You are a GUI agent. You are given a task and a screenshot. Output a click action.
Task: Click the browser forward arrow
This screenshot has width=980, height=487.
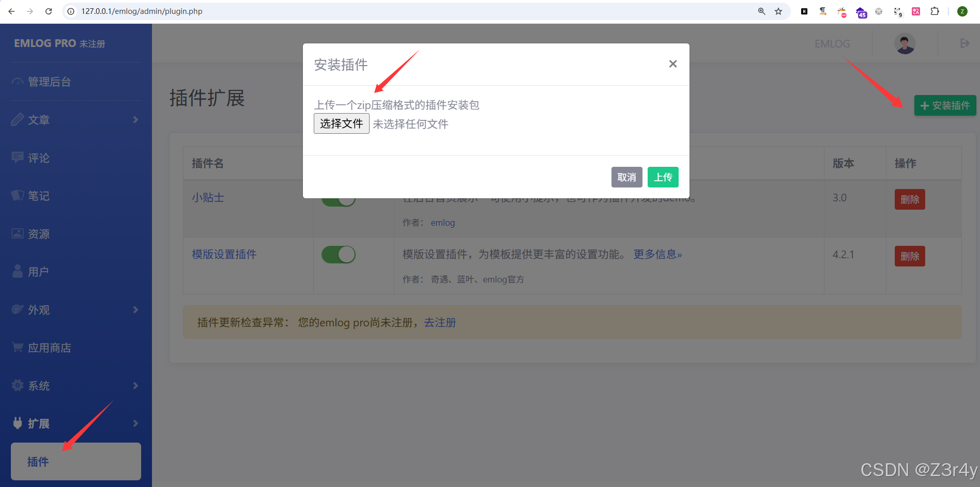pos(30,11)
